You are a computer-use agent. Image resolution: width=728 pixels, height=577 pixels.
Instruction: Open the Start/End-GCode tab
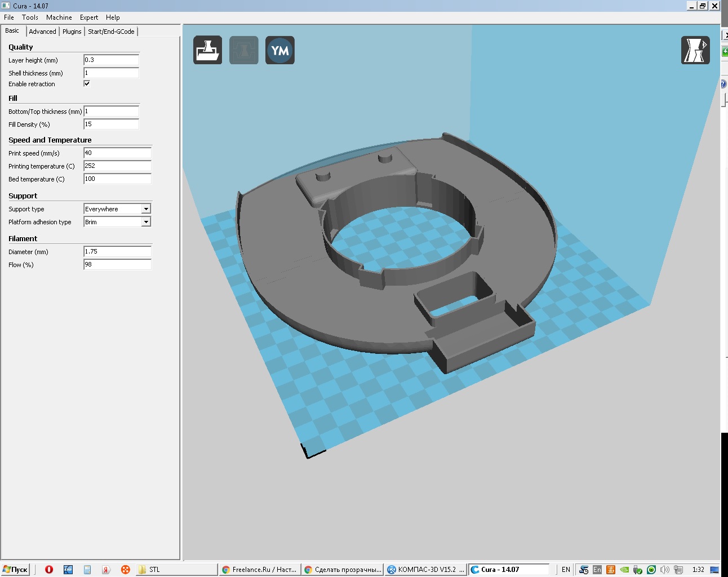pyautogui.click(x=111, y=32)
